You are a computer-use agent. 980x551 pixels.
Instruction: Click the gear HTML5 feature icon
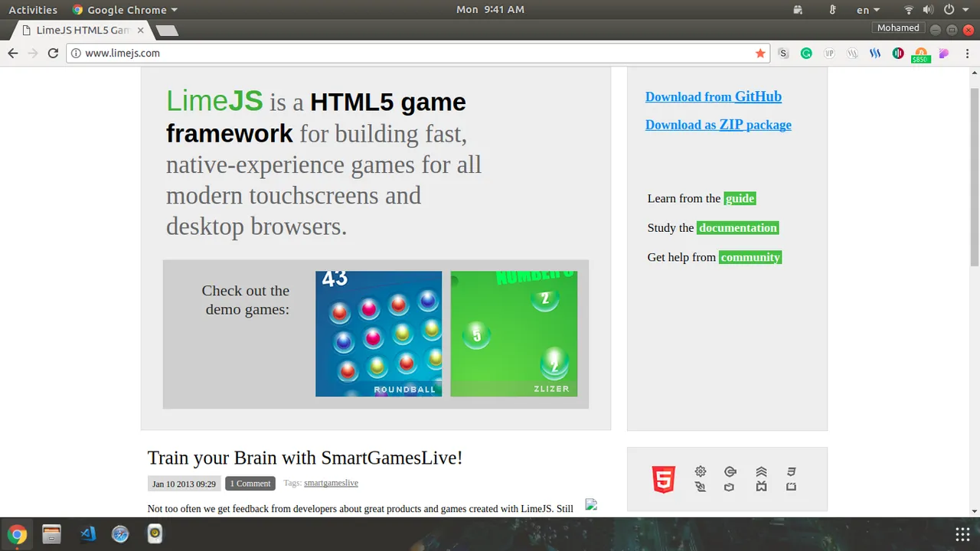coord(700,471)
